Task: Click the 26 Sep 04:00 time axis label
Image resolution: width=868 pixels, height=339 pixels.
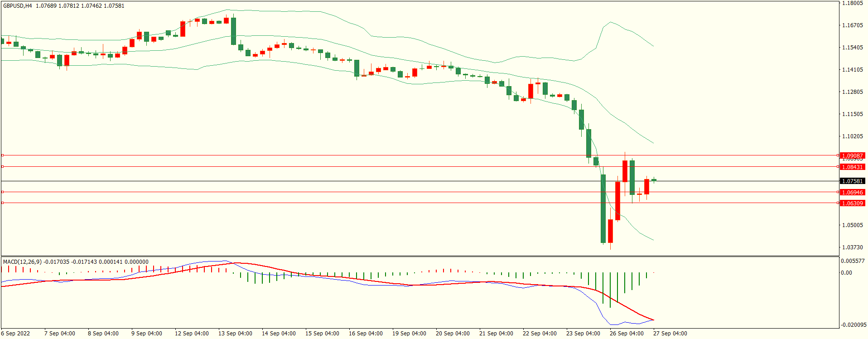Action: (627, 333)
